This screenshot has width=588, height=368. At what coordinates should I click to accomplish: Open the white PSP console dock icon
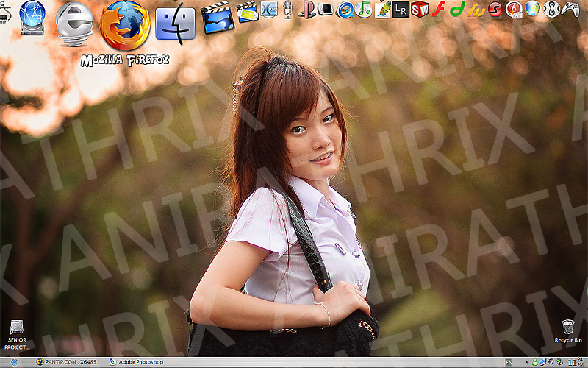click(325, 9)
